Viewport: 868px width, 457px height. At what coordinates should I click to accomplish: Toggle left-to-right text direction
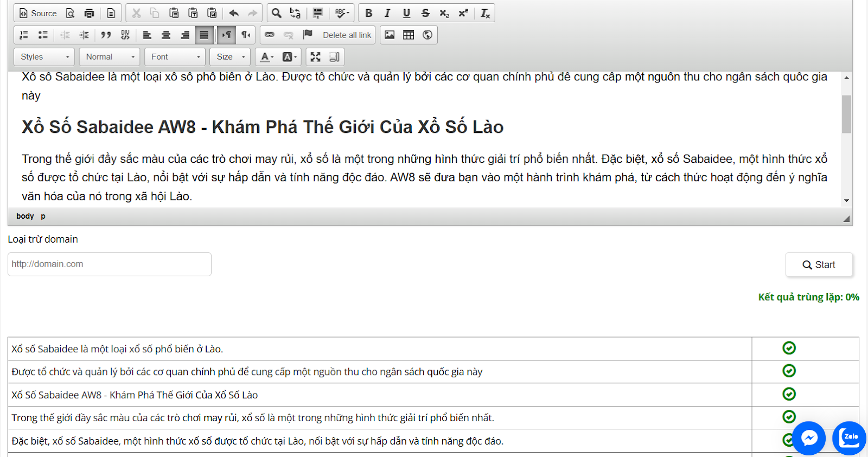point(227,35)
